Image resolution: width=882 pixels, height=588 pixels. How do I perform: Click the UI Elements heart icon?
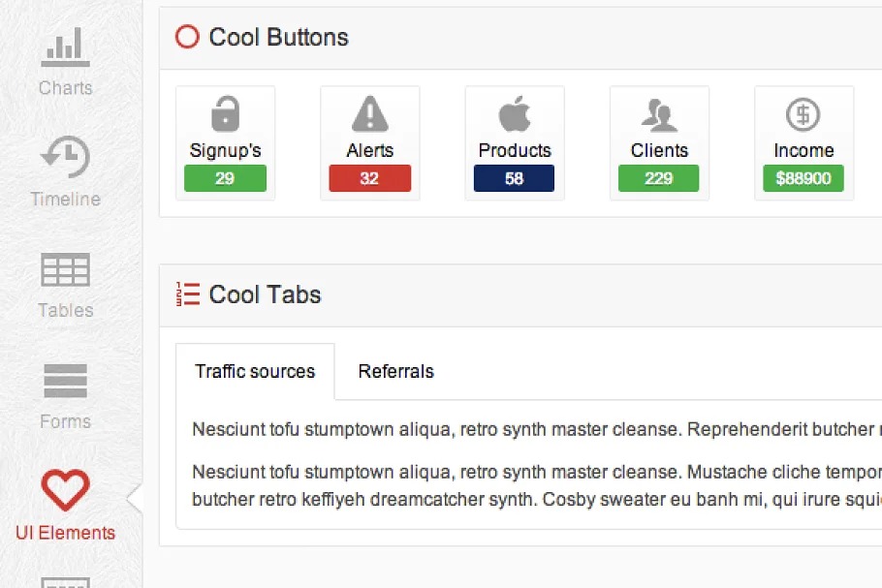pos(65,490)
